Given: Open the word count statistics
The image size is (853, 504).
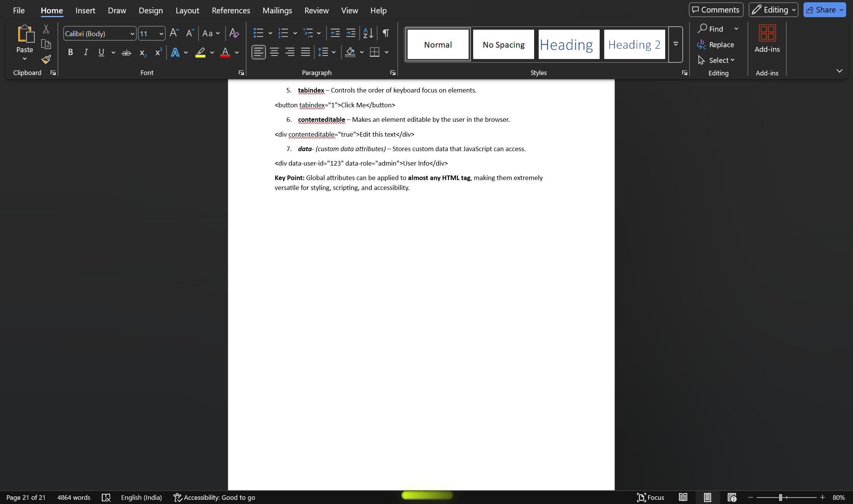Looking at the screenshot, I should coord(74,497).
